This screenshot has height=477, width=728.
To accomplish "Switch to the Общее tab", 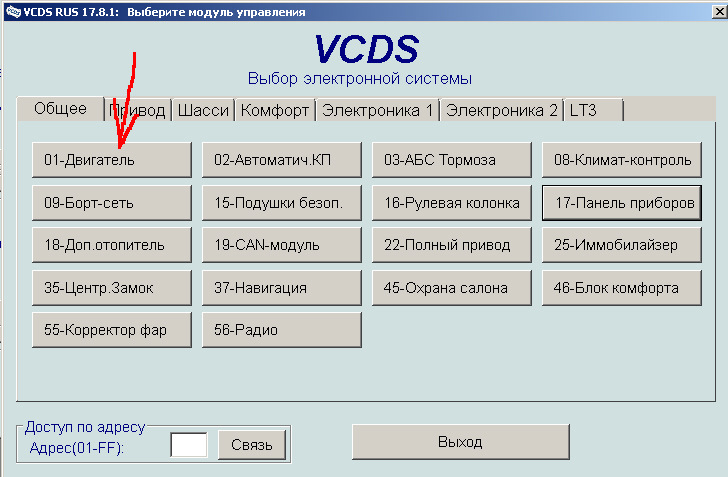I will click(x=60, y=109).
